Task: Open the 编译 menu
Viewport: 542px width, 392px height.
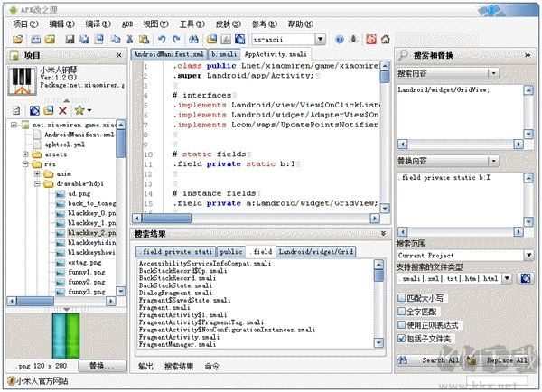Action: click(x=98, y=23)
